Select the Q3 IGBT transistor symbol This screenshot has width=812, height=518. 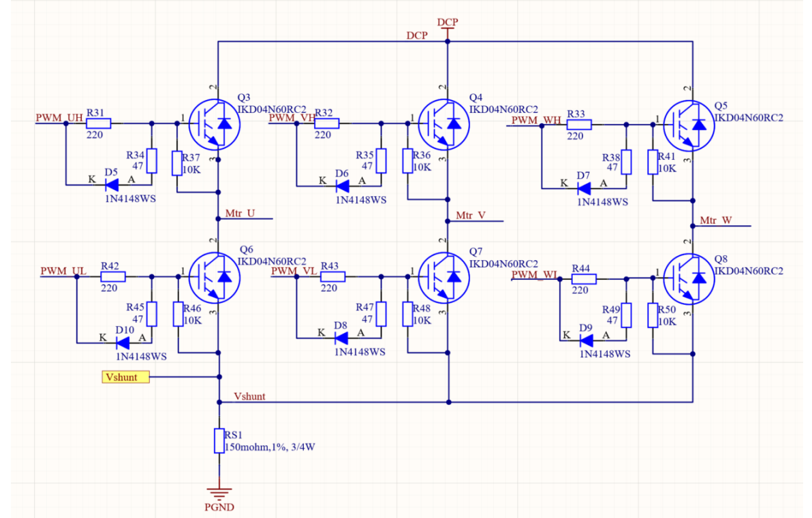pyautogui.click(x=215, y=125)
